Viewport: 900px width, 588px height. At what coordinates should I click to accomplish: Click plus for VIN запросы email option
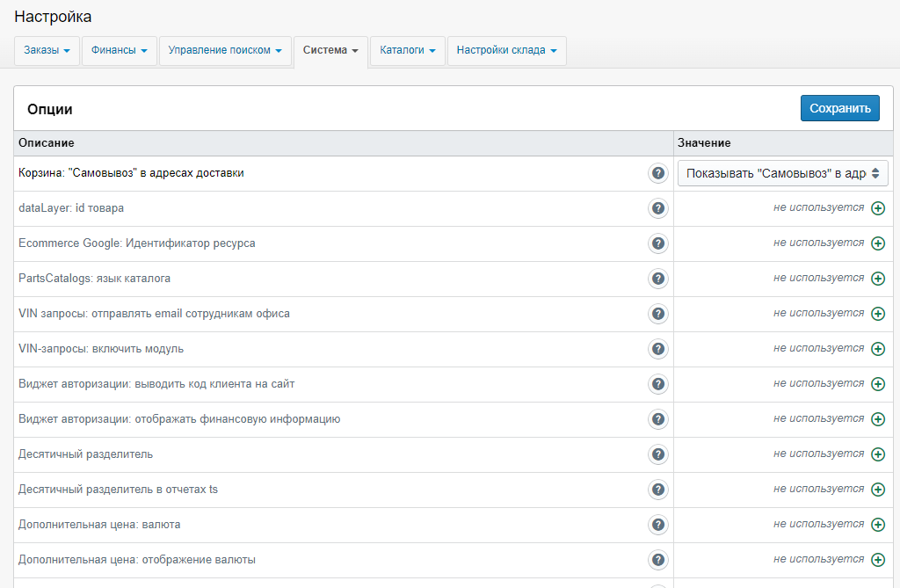click(x=877, y=314)
